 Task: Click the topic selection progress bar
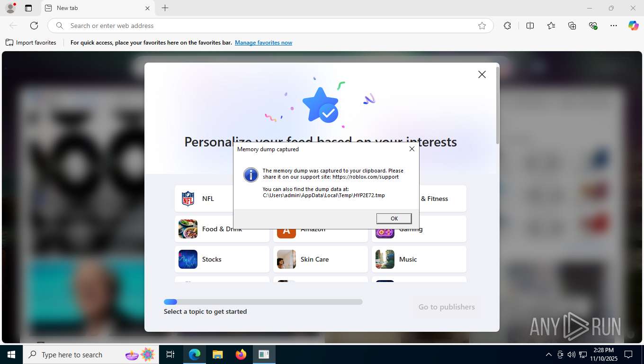[263, 302]
